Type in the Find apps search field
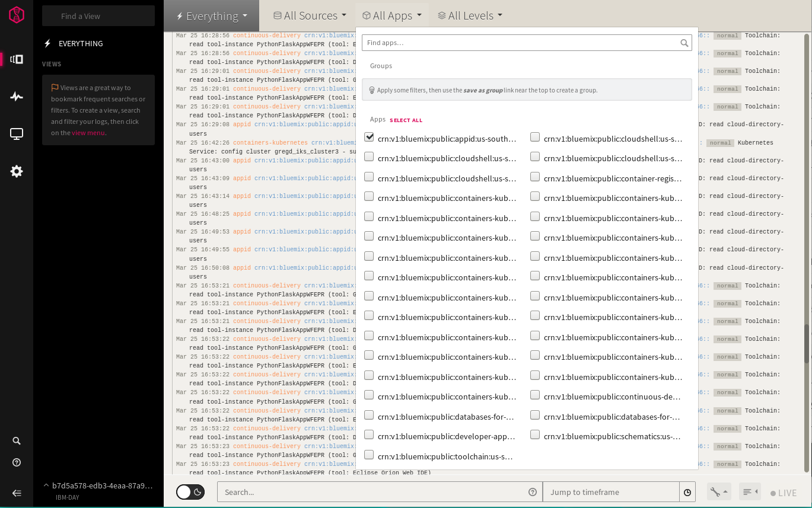Viewport: 812px width, 508px height. point(522,42)
